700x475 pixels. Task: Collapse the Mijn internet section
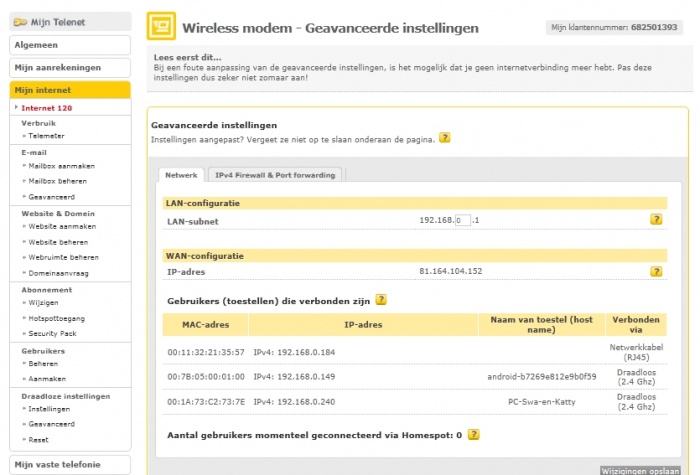[70, 90]
